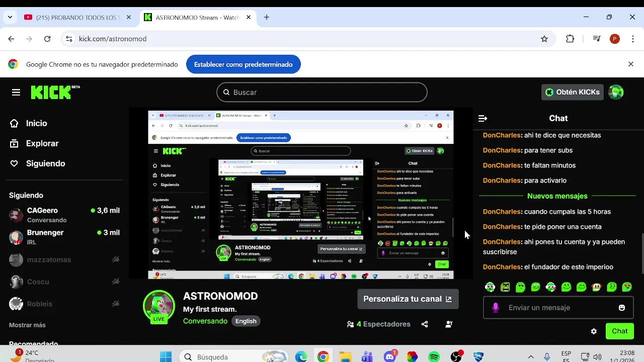
Task: Select the monkey face emote
Action: point(597,287)
